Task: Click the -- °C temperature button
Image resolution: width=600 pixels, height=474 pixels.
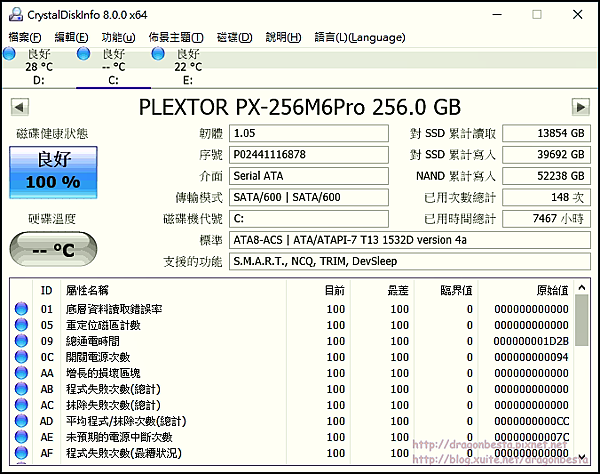Action: click(x=53, y=249)
